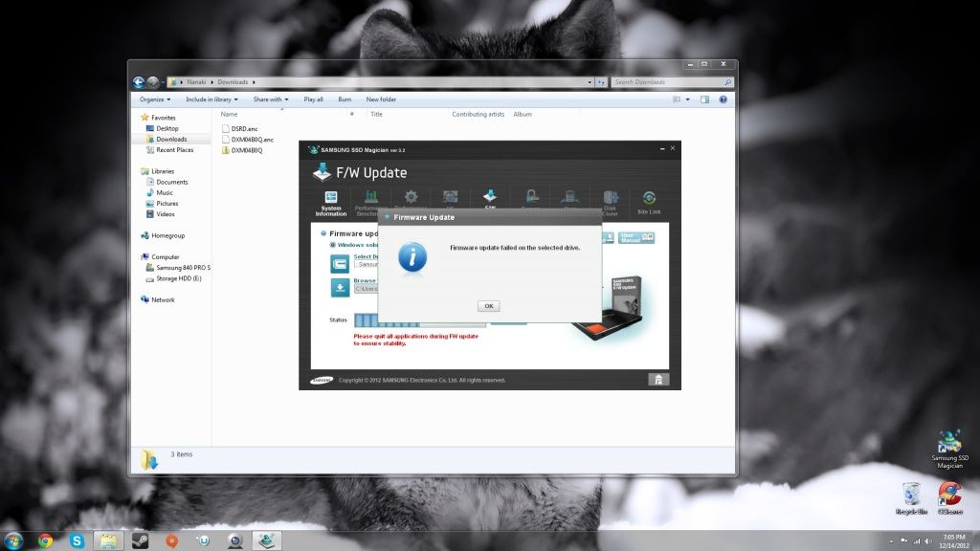Open Secure Erase padlock icon in Magician
Viewport: 980px width, 551px height.
click(532, 197)
